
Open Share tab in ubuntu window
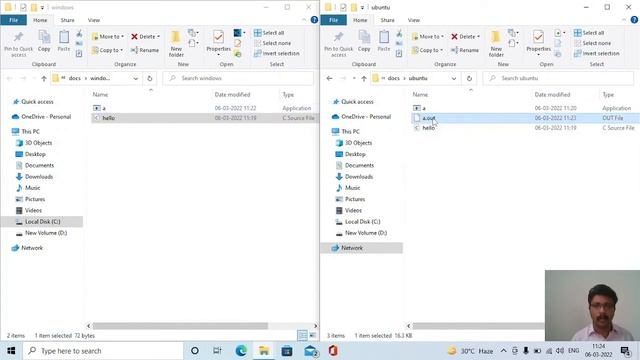pyautogui.click(x=387, y=20)
